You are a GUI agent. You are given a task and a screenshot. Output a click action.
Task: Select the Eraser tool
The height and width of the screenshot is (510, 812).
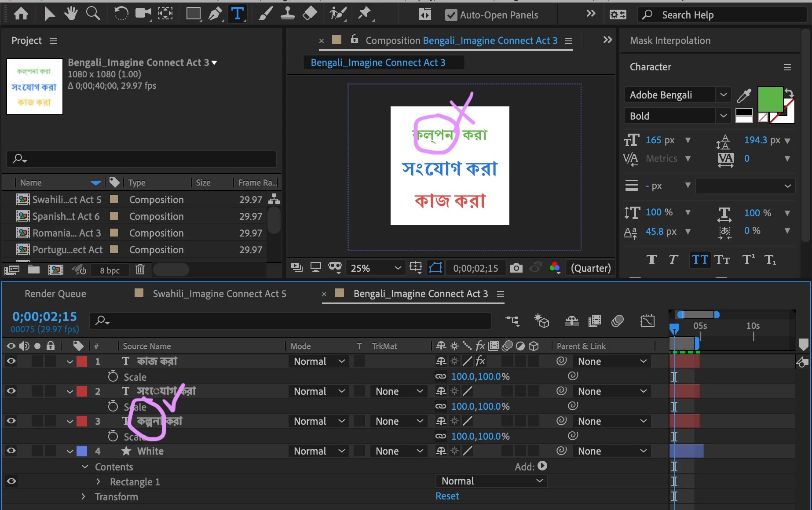pyautogui.click(x=310, y=14)
